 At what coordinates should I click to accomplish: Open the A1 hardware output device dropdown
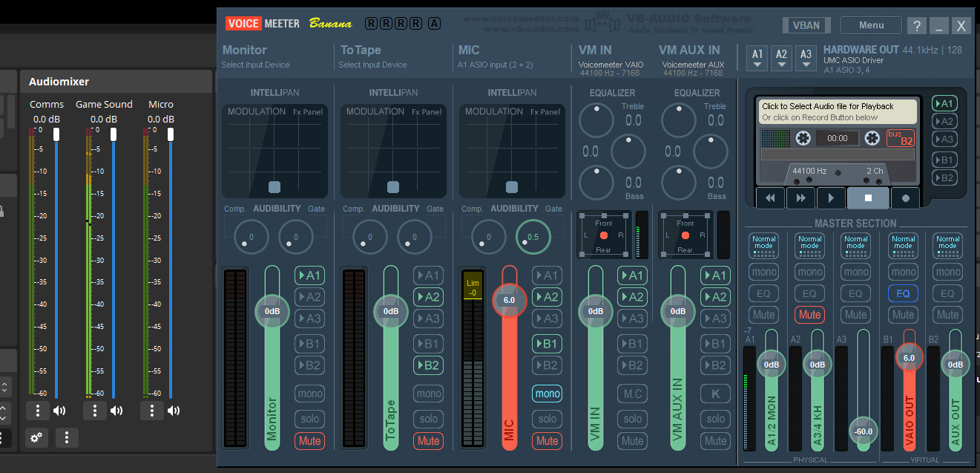tap(757, 58)
